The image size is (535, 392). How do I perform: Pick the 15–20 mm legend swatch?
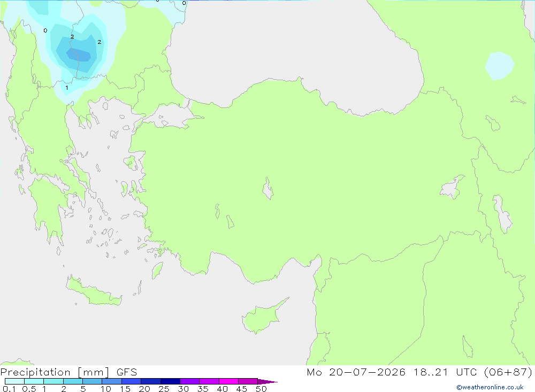[x=132, y=381]
